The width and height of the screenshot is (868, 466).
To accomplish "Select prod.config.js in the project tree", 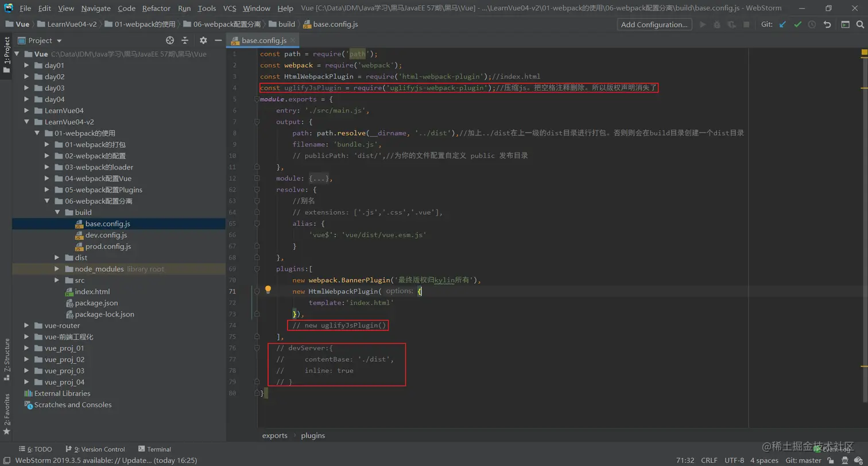I will (108, 247).
